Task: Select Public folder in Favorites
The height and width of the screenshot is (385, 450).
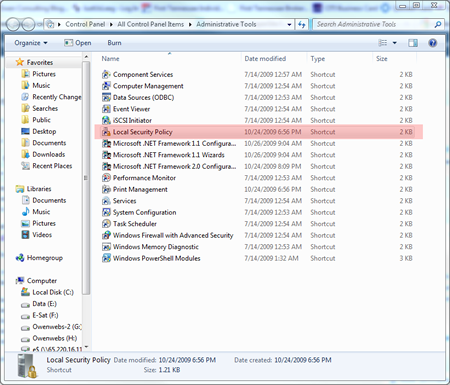Action: (x=36, y=120)
